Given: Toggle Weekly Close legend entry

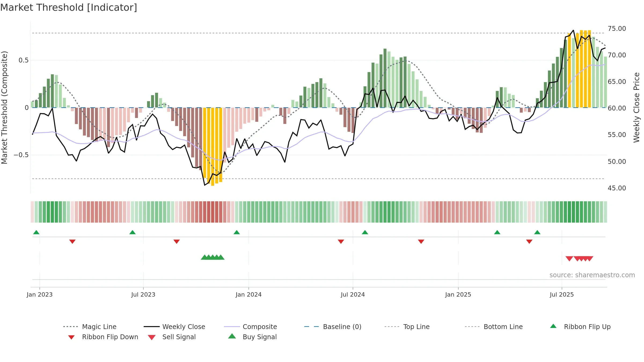Looking at the screenshot, I should (x=174, y=327).
